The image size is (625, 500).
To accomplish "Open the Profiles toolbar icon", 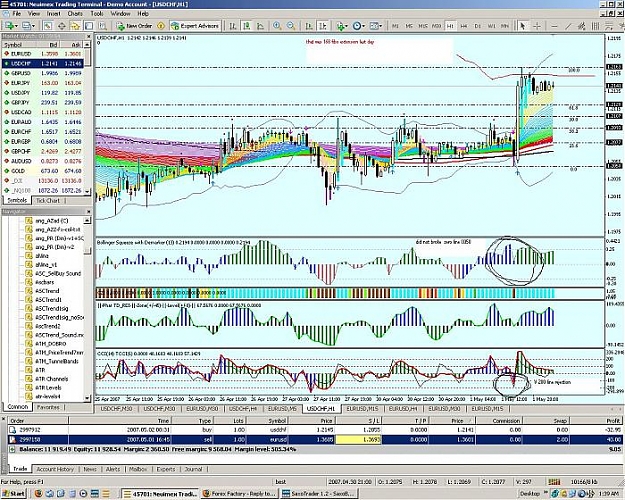I will click(26, 26).
